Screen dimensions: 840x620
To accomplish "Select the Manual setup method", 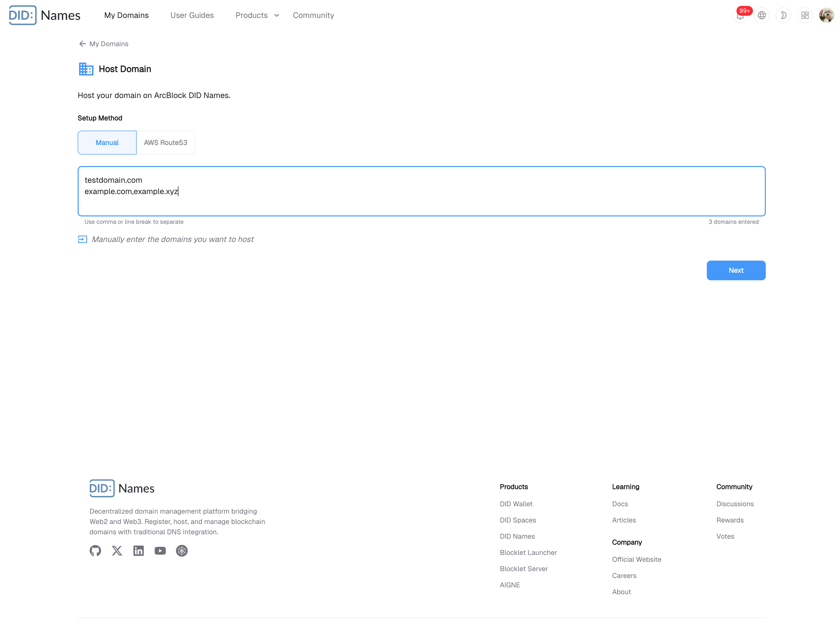I will (107, 143).
